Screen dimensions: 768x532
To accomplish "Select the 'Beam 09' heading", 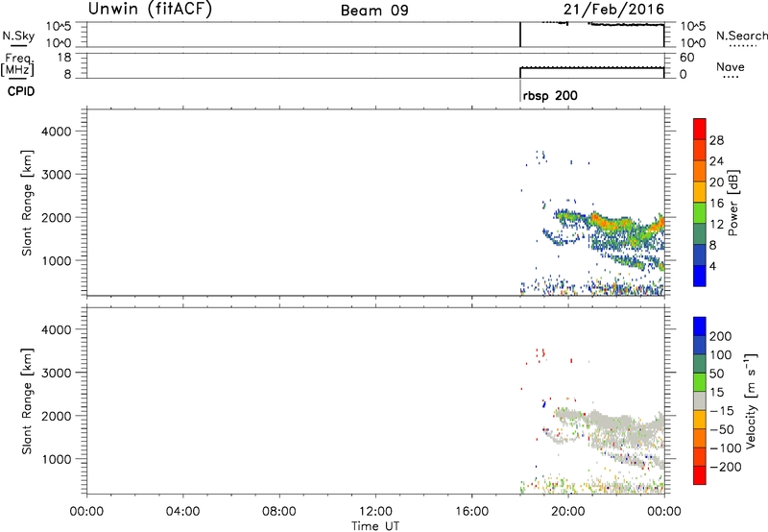I will [x=374, y=11].
